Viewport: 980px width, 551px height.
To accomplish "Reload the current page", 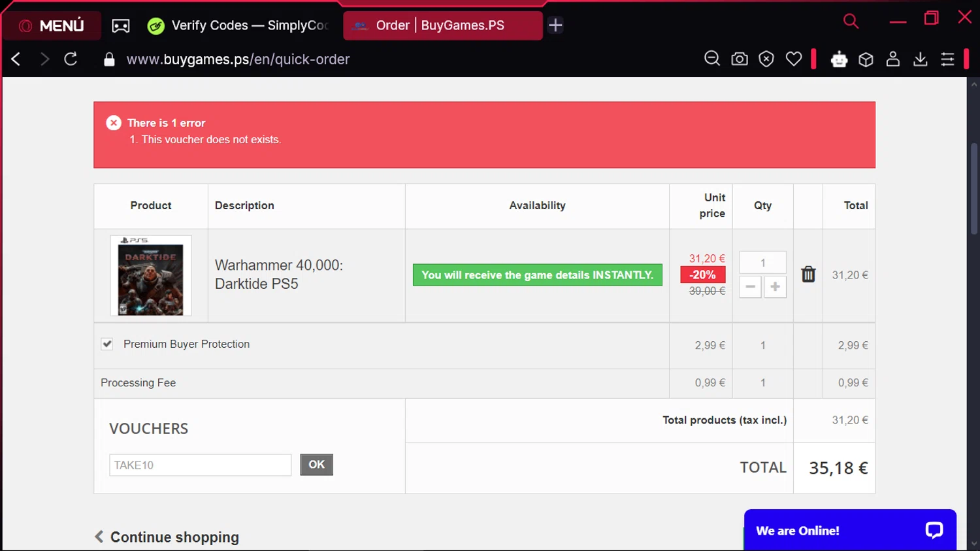I will click(x=71, y=59).
